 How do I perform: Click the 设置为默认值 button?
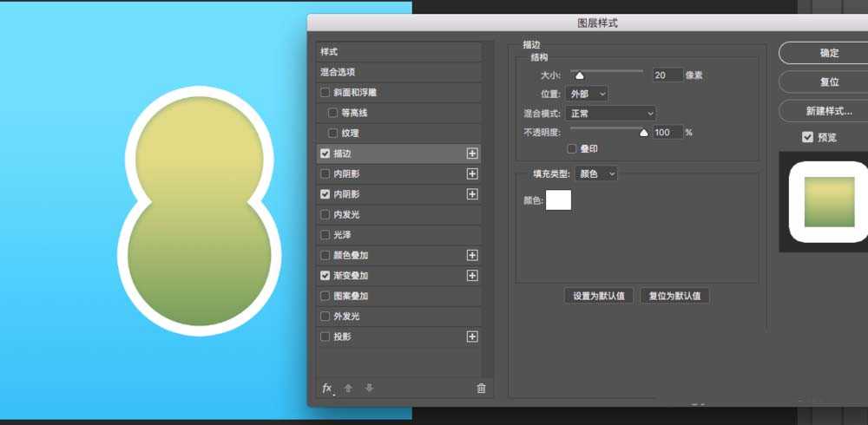point(599,296)
